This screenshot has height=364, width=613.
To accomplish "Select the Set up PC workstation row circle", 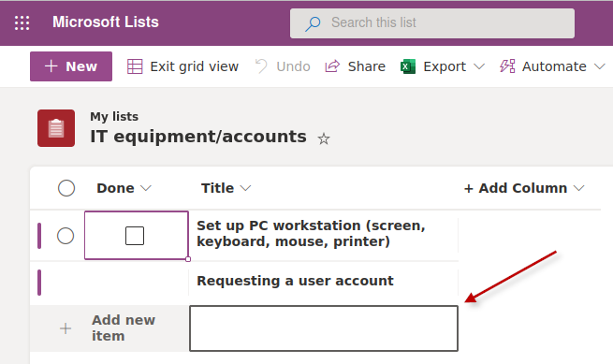I will 66,236.
